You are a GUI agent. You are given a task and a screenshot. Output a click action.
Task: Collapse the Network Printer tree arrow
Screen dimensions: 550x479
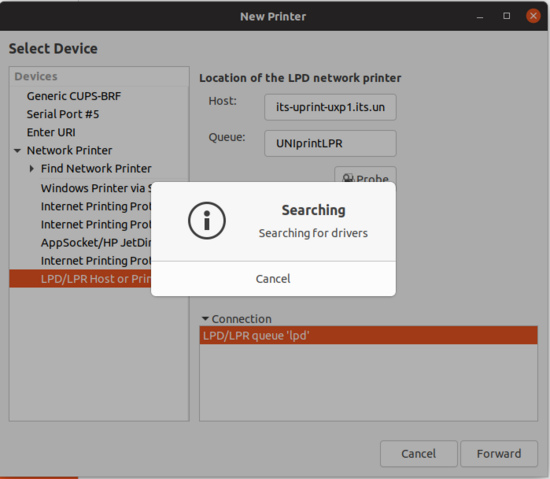coord(17,151)
